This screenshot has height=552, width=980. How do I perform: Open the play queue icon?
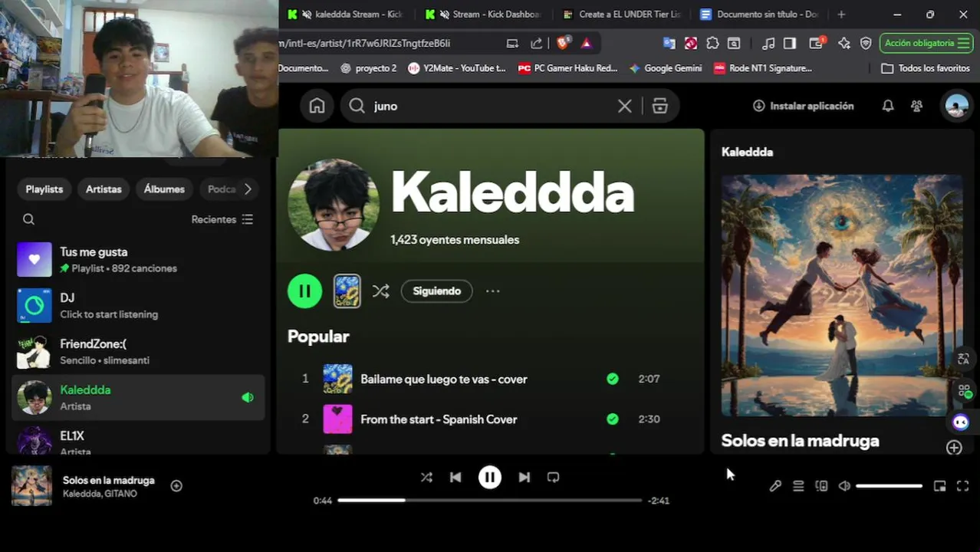(798, 485)
